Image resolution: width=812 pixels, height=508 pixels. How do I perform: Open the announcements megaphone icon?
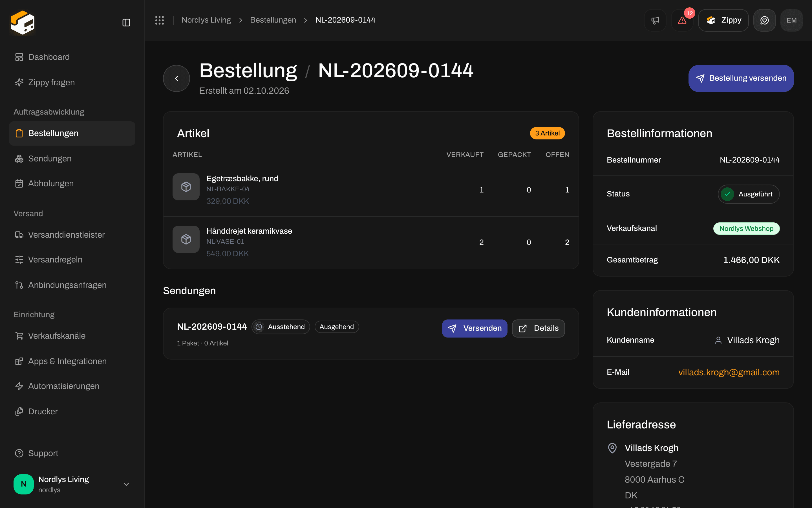pos(655,20)
